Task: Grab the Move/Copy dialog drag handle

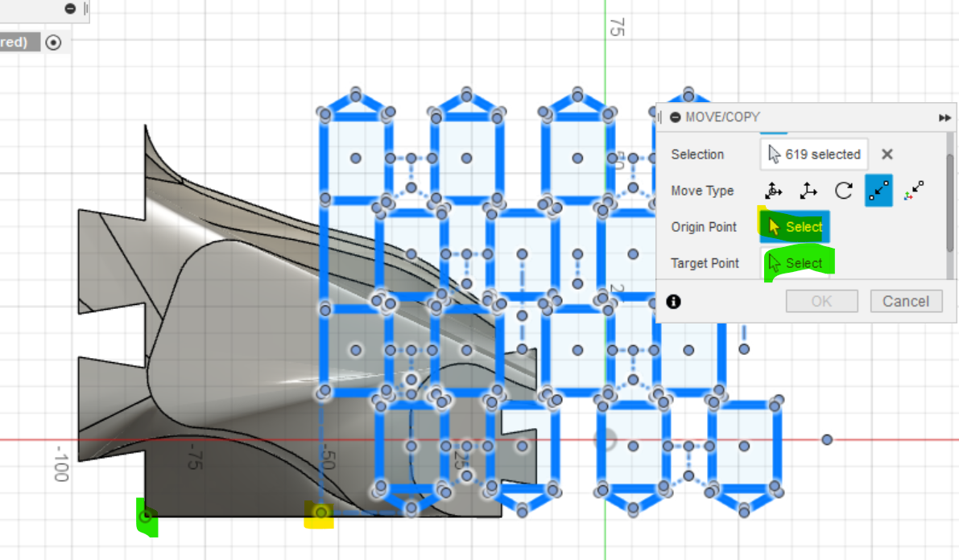Action: [660, 117]
